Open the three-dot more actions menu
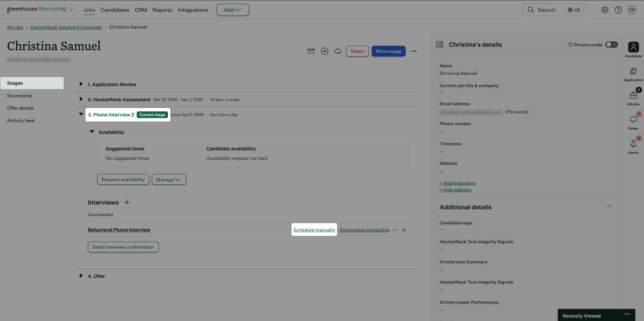This screenshot has height=321, width=644. tap(414, 51)
